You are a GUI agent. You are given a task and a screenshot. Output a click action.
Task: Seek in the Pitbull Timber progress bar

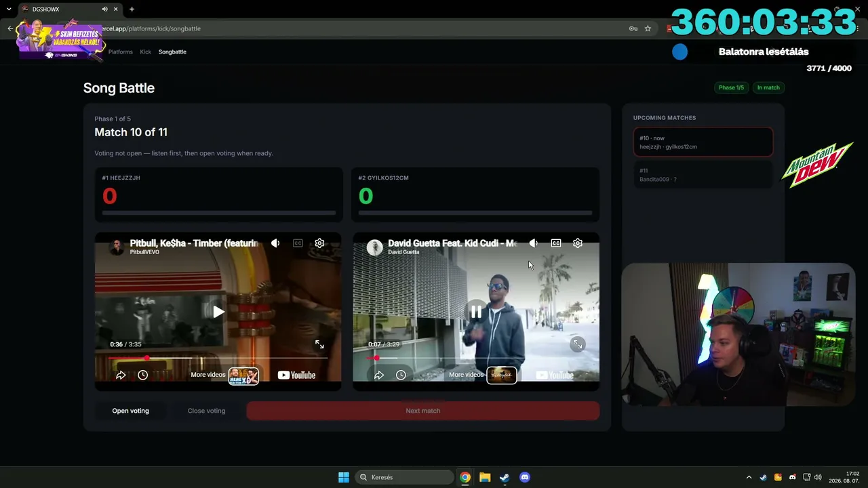tap(218, 358)
